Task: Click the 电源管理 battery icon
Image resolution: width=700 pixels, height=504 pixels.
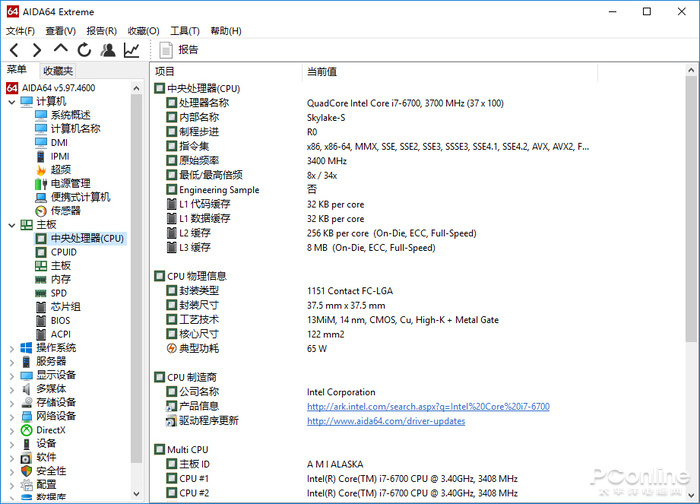Action: coord(41,183)
